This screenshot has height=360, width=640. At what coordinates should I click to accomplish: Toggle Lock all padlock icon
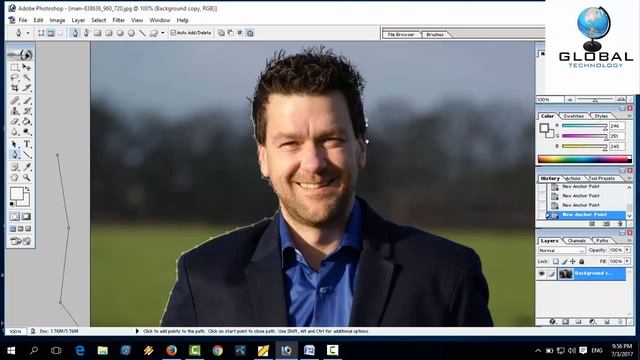pyautogui.click(x=581, y=261)
